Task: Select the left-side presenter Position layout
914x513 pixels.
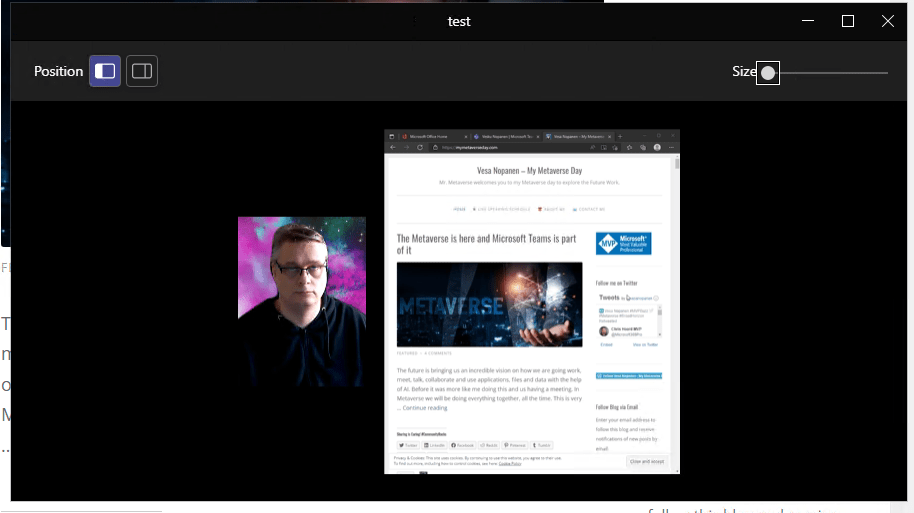Action: [105, 71]
